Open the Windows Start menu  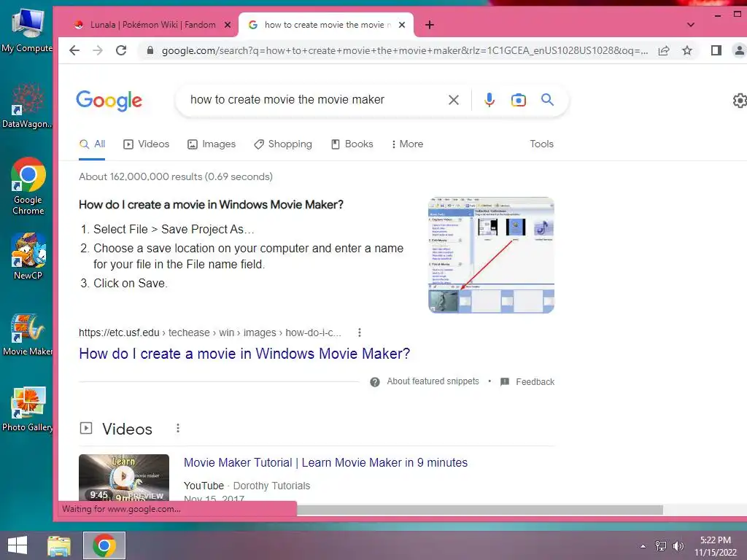pyautogui.click(x=18, y=545)
